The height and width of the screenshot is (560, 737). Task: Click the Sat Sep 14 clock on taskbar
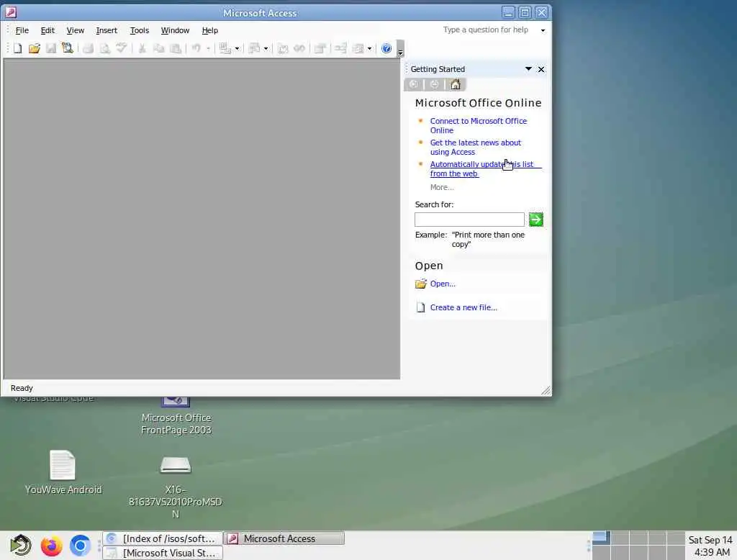click(x=710, y=546)
